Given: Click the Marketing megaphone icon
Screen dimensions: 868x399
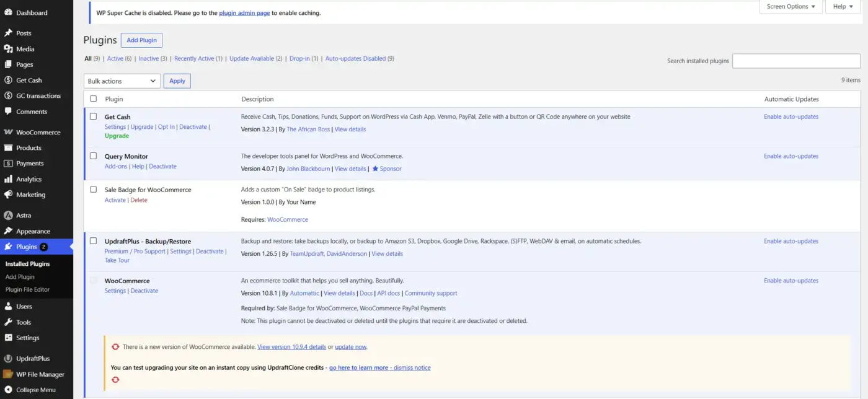Looking at the screenshot, I should (8, 195).
